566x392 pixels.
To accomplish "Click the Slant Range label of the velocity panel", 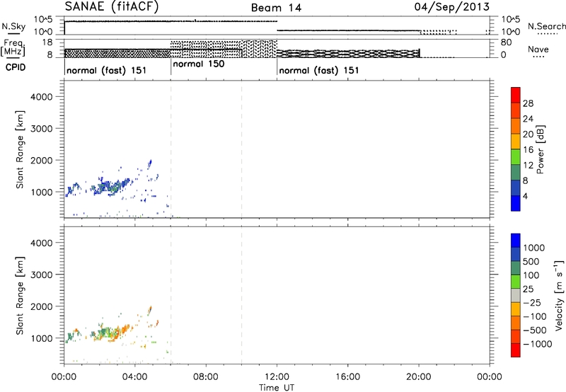I will click(20, 295).
